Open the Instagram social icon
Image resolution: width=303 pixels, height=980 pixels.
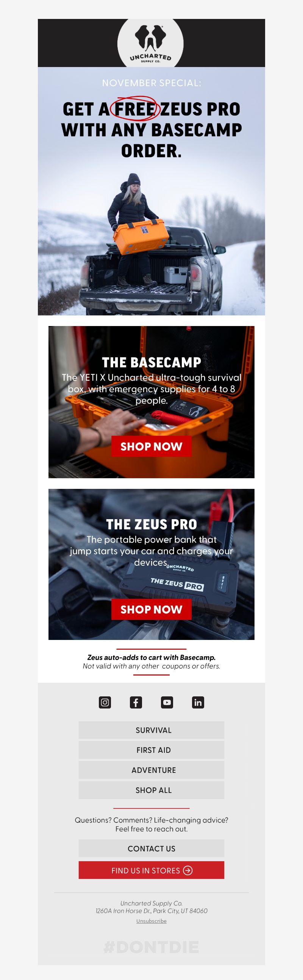tap(105, 702)
